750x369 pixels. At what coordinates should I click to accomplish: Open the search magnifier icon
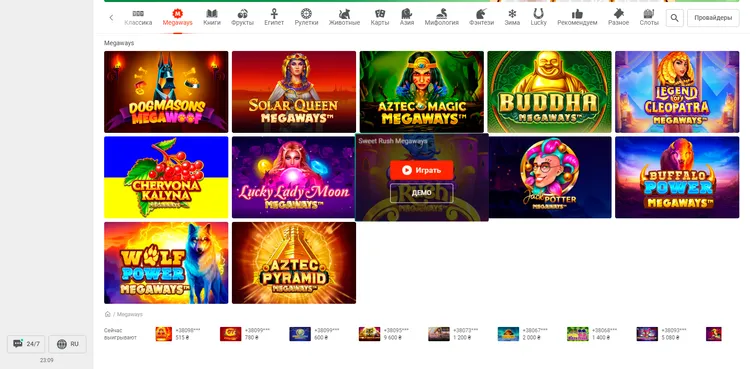pos(674,18)
